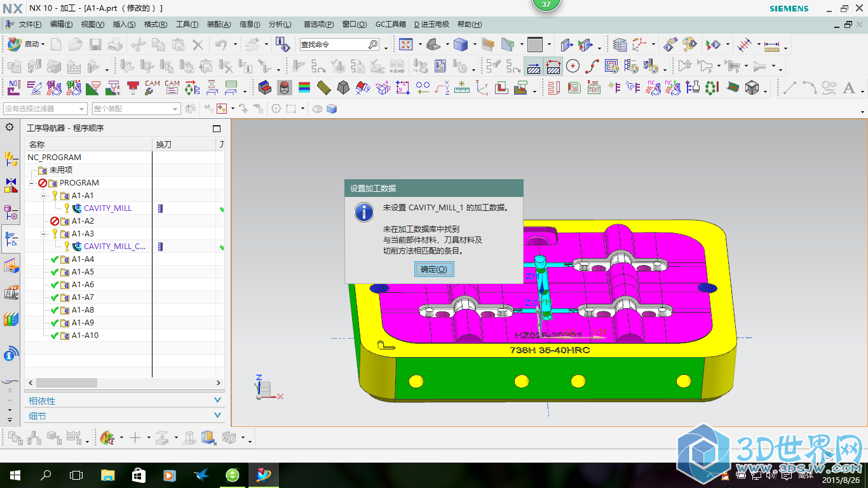Select the A1-A2 program group
Viewport: 868px width, 488px height.
(83, 221)
